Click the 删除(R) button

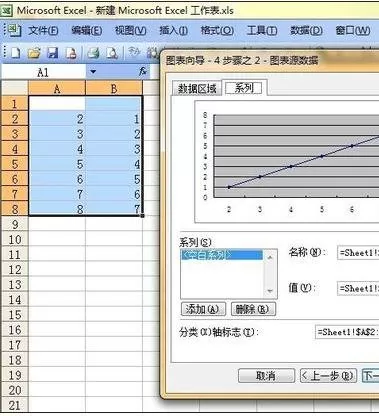point(254,309)
